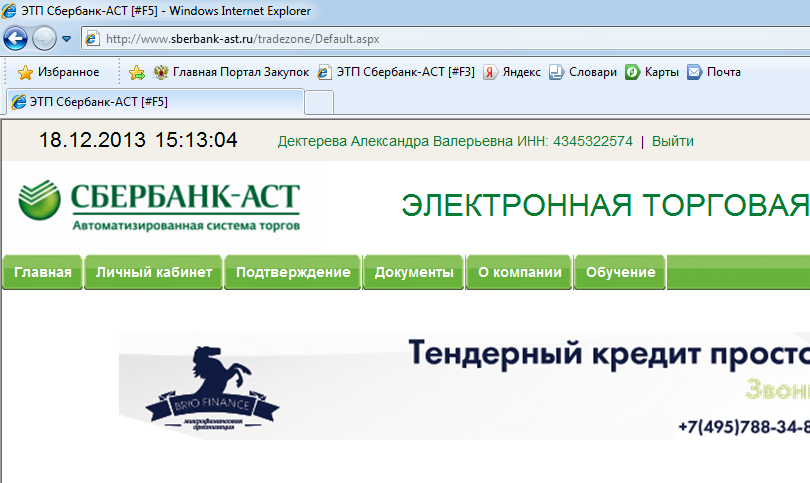Open the Документы menu item
This screenshot has height=483, width=810.
click(x=414, y=272)
